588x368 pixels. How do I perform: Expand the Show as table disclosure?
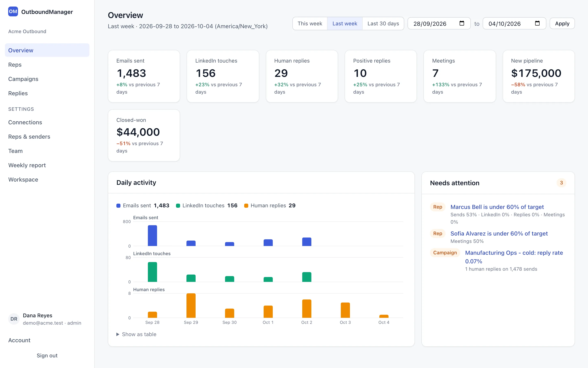coord(136,334)
